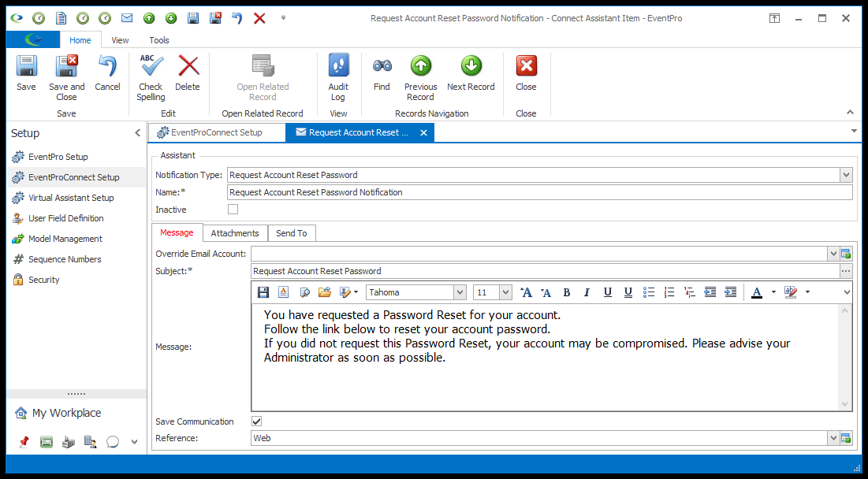Go to Next Record

pyautogui.click(x=471, y=73)
